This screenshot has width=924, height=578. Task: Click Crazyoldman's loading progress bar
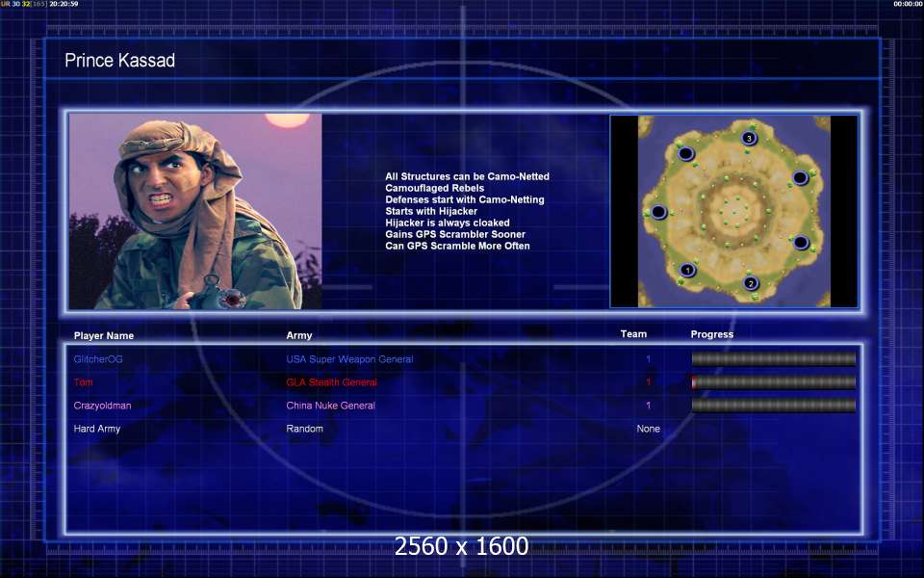[773, 406]
